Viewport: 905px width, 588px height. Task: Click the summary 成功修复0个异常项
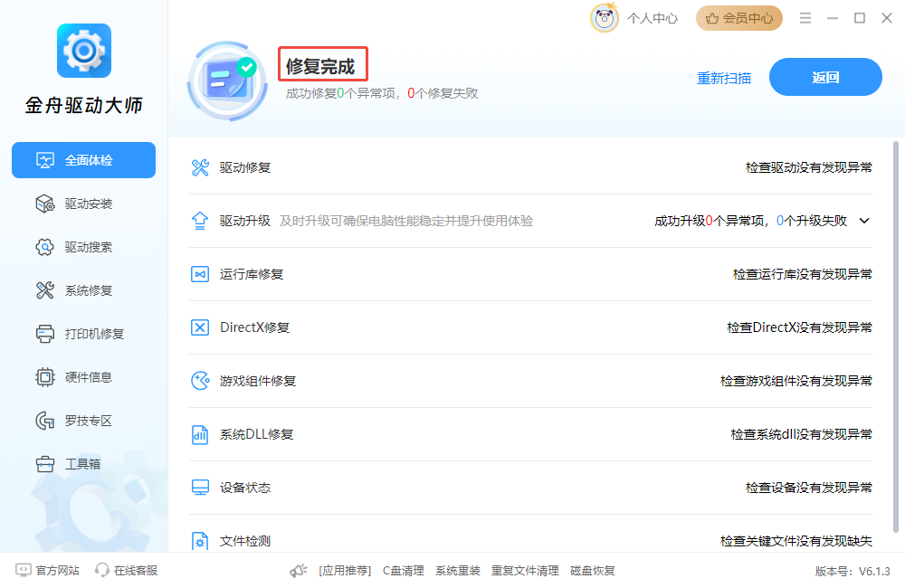point(340,93)
